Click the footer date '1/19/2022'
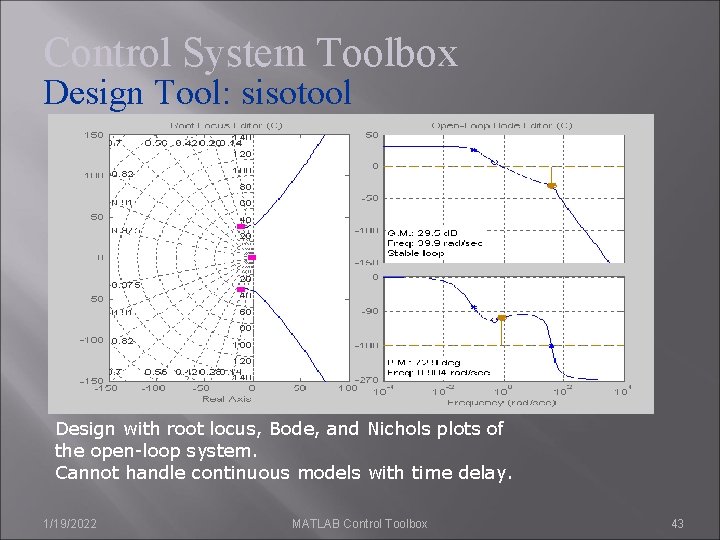The height and width of the screenshot is (540, 720). (70, 523)
